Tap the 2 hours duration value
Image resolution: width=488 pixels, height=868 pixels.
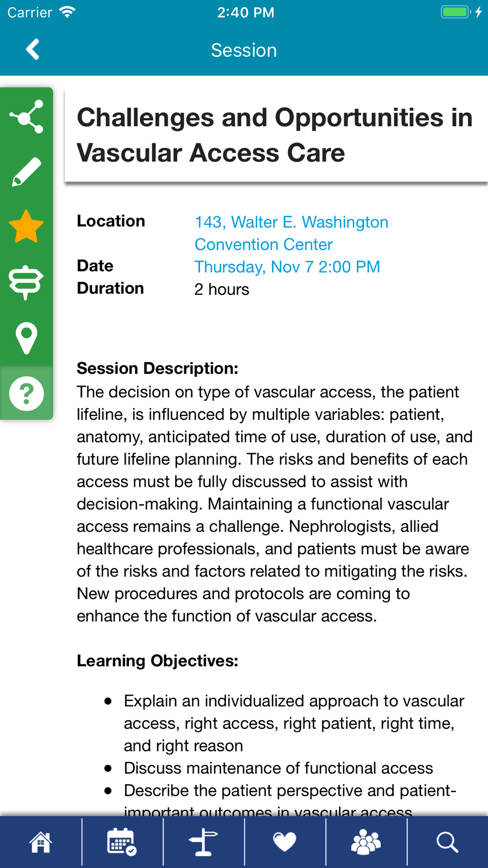[x=222, y=289]
